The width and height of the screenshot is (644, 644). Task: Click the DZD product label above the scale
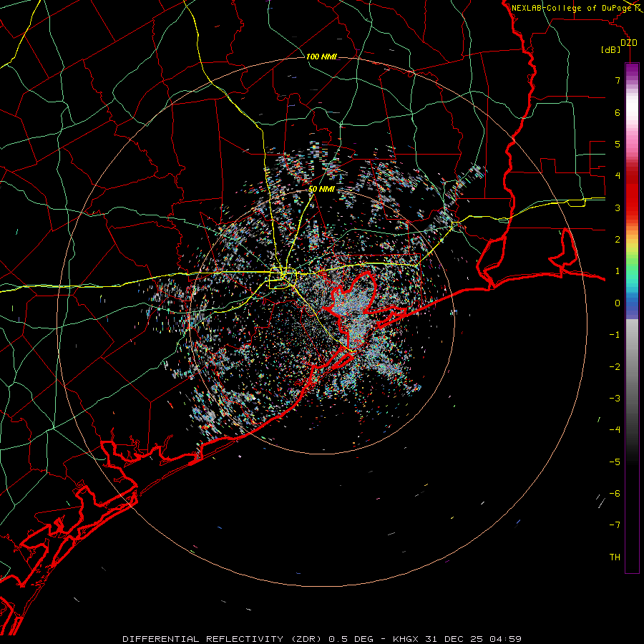click(628, 43)
